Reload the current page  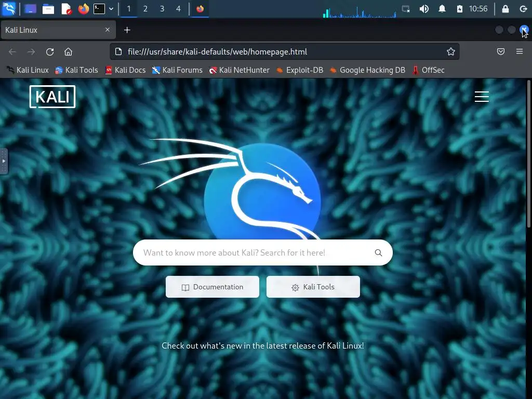50,51
